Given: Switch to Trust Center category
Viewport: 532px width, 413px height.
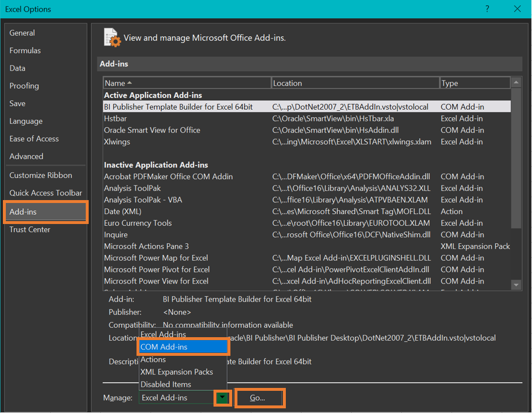Looking at the screenshot, I should click(30, 229).
